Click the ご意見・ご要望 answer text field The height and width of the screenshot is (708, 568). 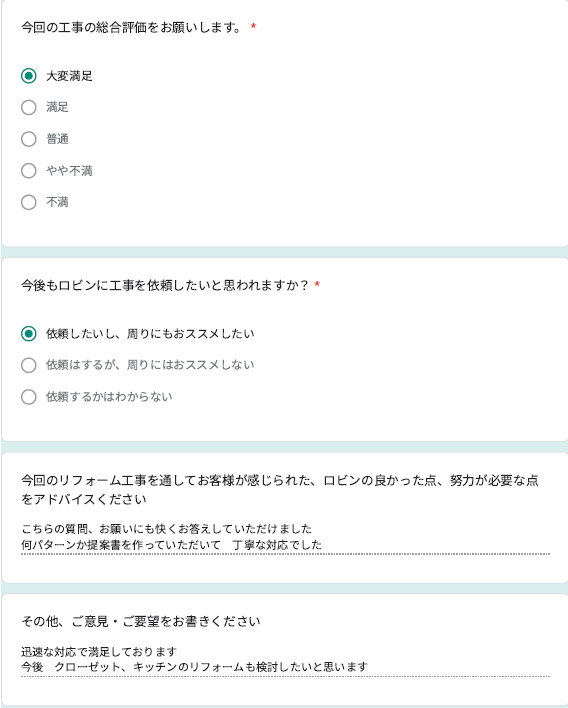click(285, 659)
